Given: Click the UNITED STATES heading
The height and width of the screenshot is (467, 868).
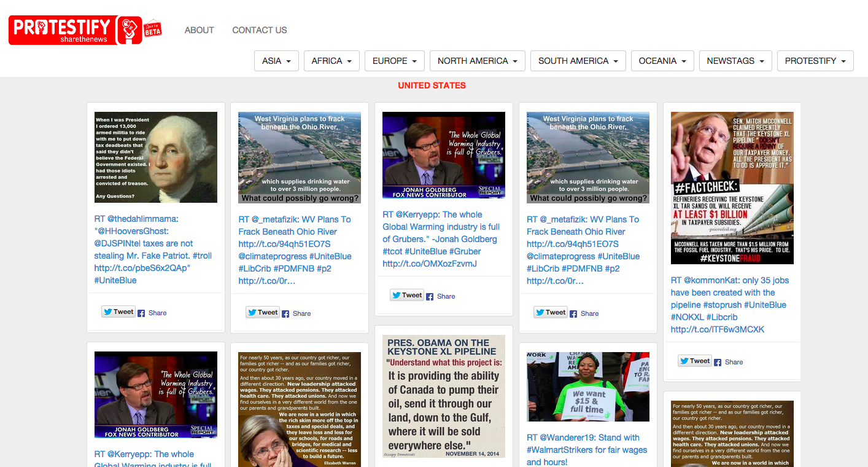Looking at the screenshot, I should 432,85.
